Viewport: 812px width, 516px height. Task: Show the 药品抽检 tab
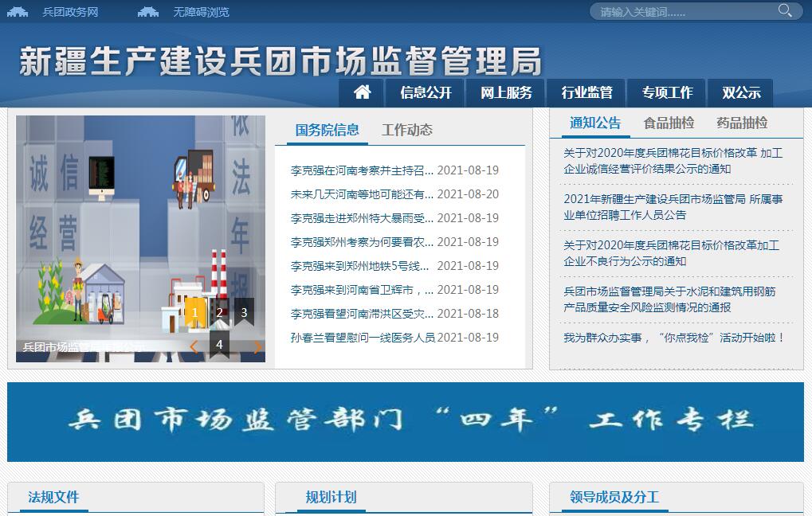741,123
